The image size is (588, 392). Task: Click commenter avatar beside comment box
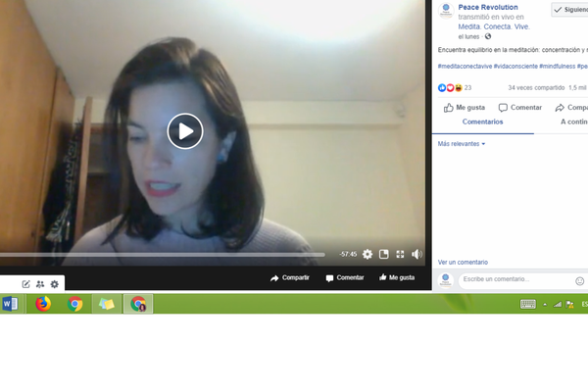(446, 280)
